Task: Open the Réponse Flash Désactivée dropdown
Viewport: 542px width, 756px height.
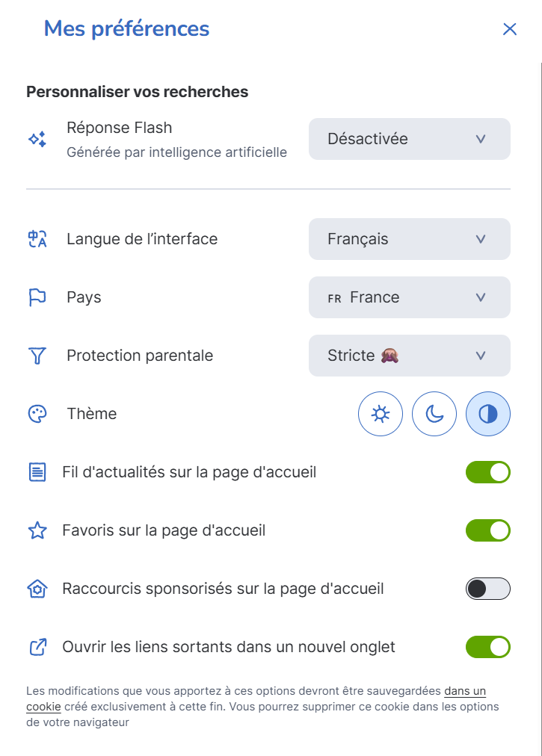Action: coord(410,139)
